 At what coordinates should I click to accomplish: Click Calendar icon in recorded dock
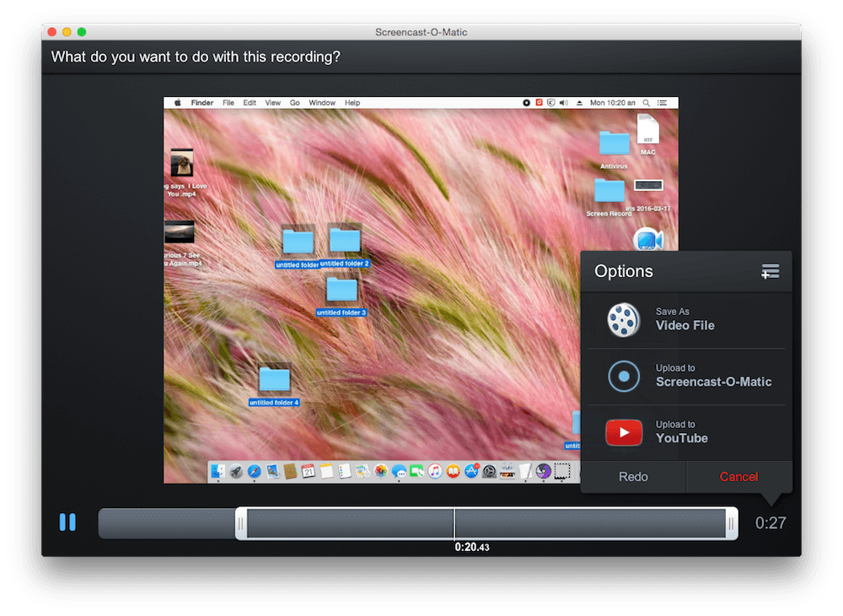coord(308,471)
